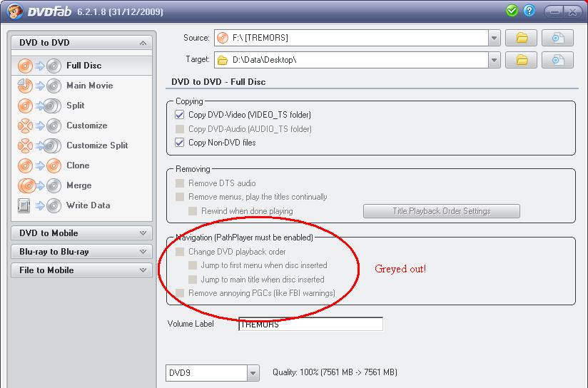Screen dimensions: 588x388
Task: Click the disc icon in Source field
Action: point(223,38)
